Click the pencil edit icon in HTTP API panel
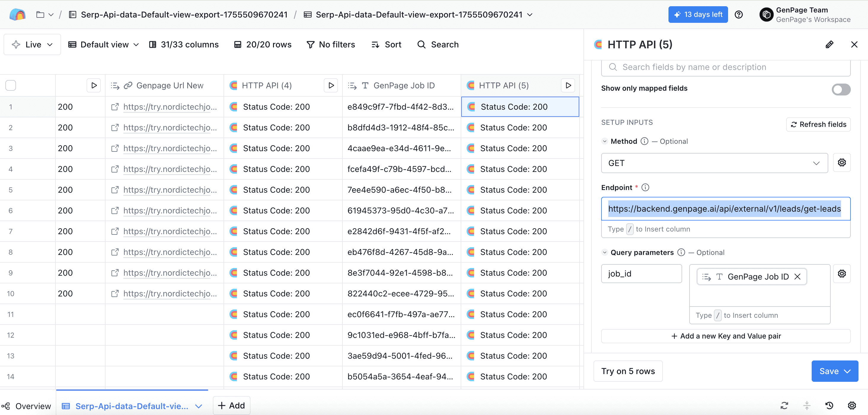The height and width of the screenshot is (415, 868). [x=829, y=44]
